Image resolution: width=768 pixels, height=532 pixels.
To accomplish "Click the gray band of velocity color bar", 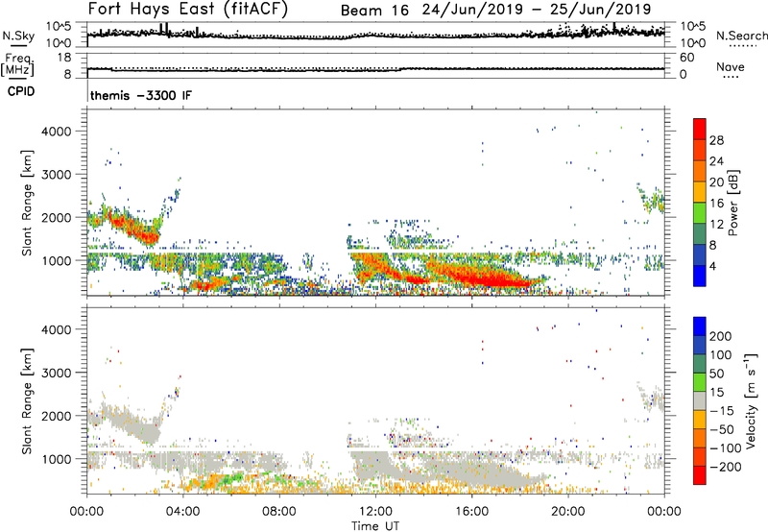I will click(700, 401).
